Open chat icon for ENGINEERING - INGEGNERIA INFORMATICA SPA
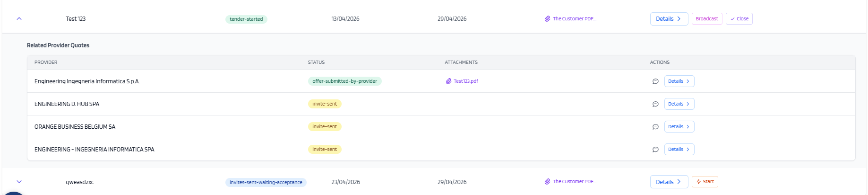Screen dimensions: 868x195 [x=655, y=150]
